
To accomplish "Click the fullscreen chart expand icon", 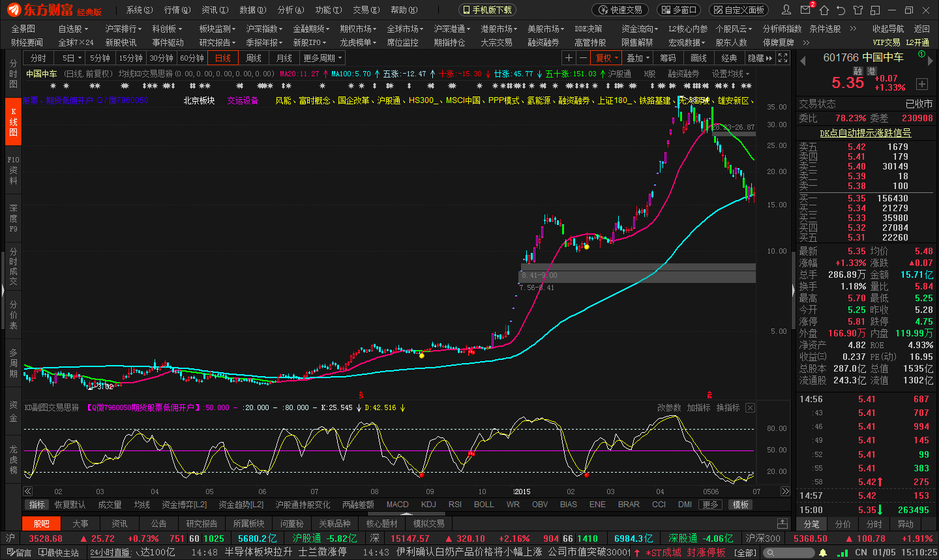I will (783, 58).
